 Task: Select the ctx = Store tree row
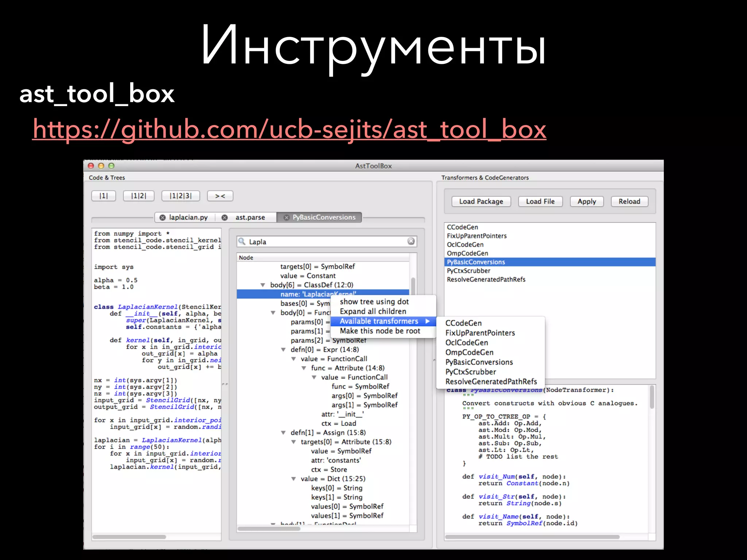click(323, 470)
